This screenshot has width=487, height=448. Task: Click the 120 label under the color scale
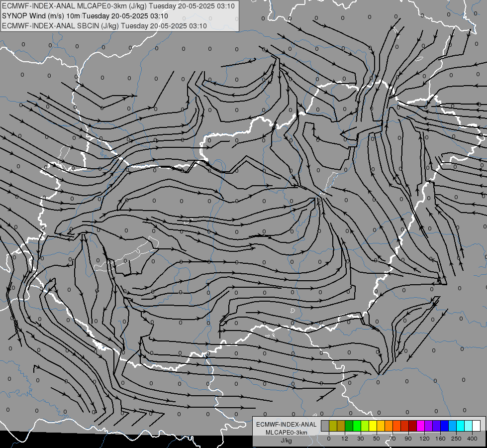click(x=424, y=439)
